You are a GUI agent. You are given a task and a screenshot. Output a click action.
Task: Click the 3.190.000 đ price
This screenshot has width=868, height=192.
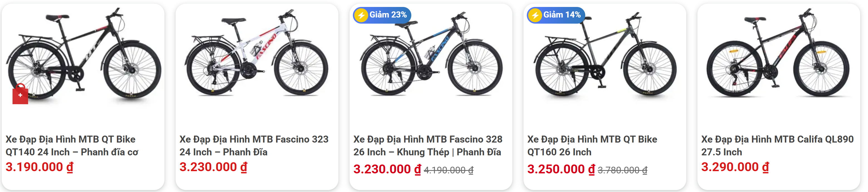pyautogui.click(x=40, y=167)
